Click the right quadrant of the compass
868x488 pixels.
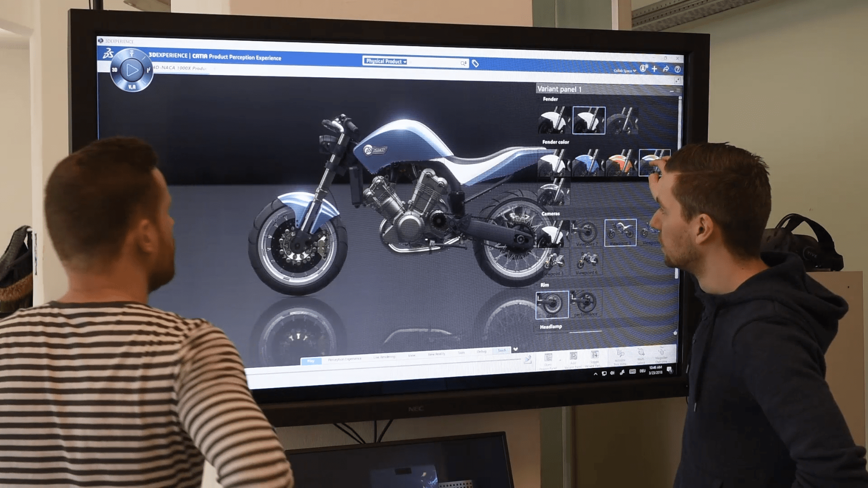click(148, 70)
